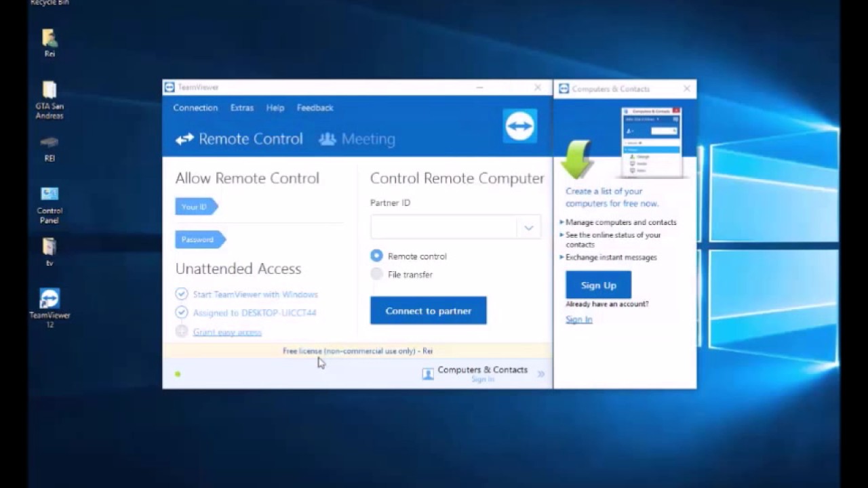Click Computers & Contacts person icon
This screenshot has height=488, width=868.
click(x=428, y=373)
